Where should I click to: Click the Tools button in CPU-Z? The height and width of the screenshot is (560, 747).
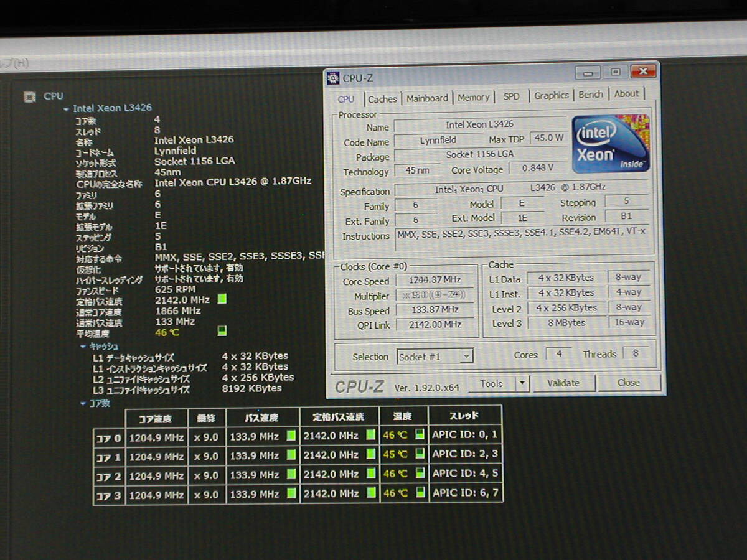[x=492, y=384]
